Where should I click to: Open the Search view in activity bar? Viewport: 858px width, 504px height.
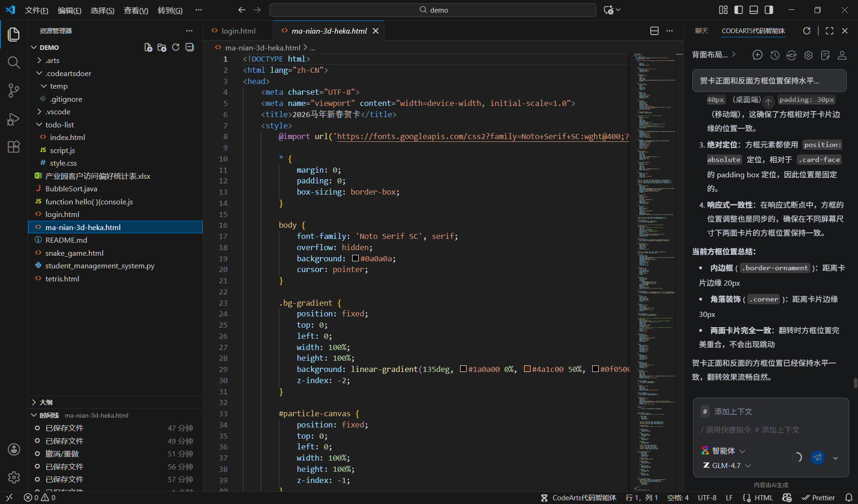coord(14,63)
